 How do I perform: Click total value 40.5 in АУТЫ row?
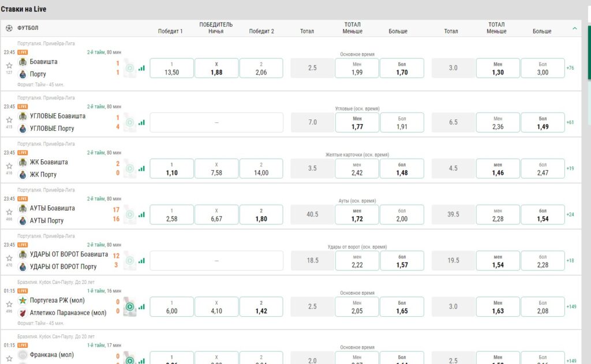pos(312,215)
